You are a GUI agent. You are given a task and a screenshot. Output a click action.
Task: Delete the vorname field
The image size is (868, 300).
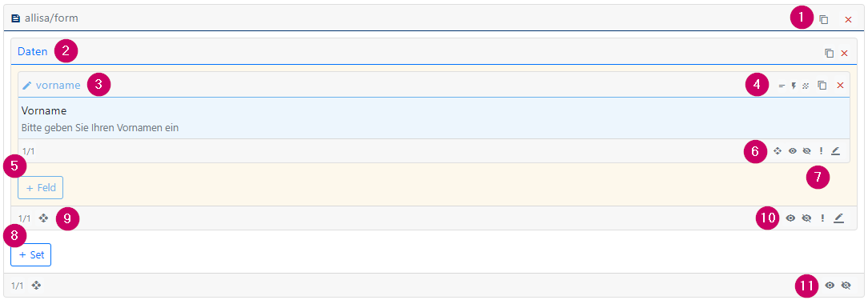(840, 86)
